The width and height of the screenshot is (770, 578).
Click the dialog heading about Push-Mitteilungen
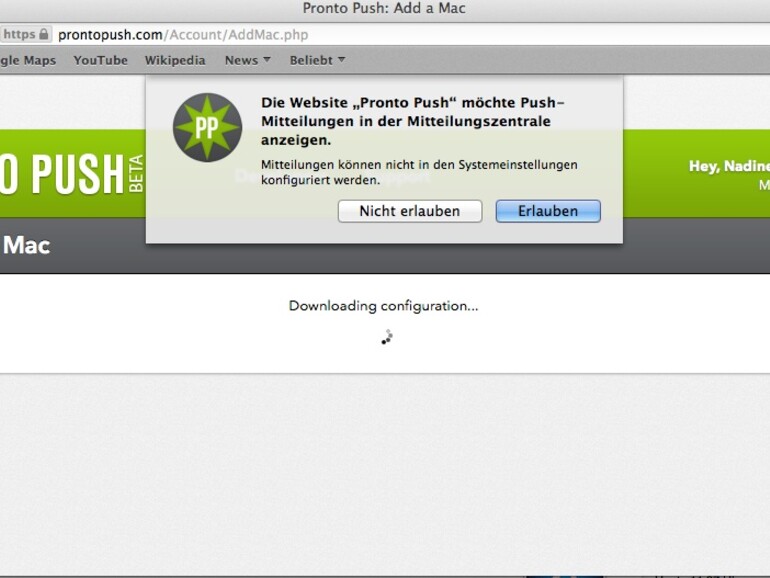pyautogui.click(x=412, y=121)
